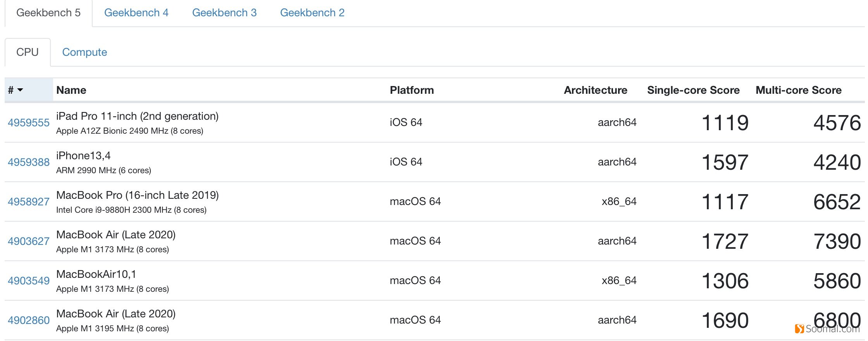The width and height of the screenshot is (868, 341).
Task: Select the Geekbench 2 tab
Action: coord(312,13)
